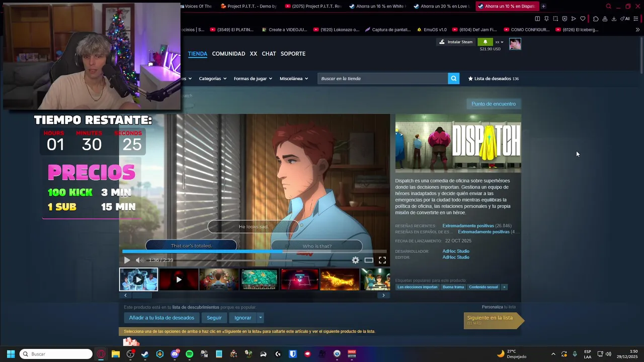Select the orange fire screenshot thumbnail
The height and width of the screenshot is (362, 644).
[340, 280]
